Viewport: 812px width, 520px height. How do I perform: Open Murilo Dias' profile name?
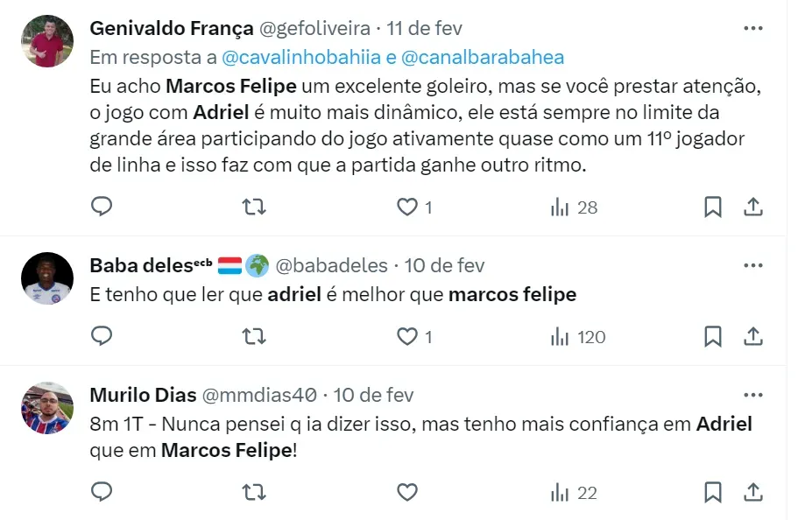pyautogui.click(x=143, y=395)
